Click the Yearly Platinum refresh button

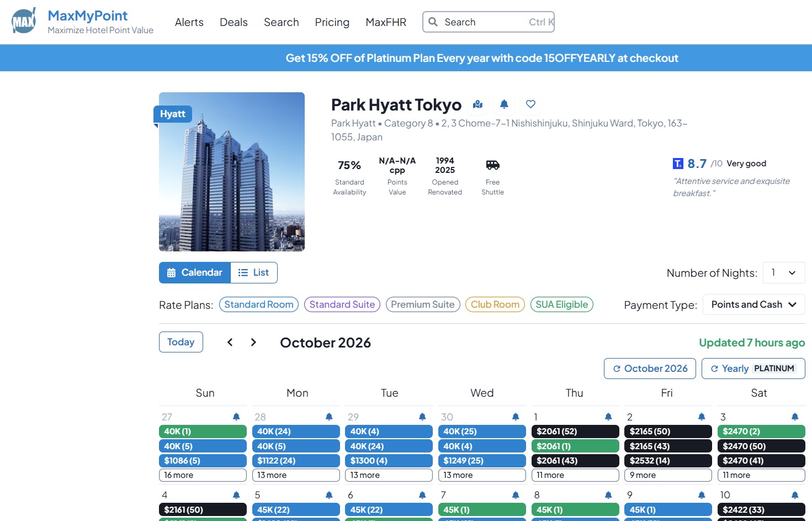point(753,369)
